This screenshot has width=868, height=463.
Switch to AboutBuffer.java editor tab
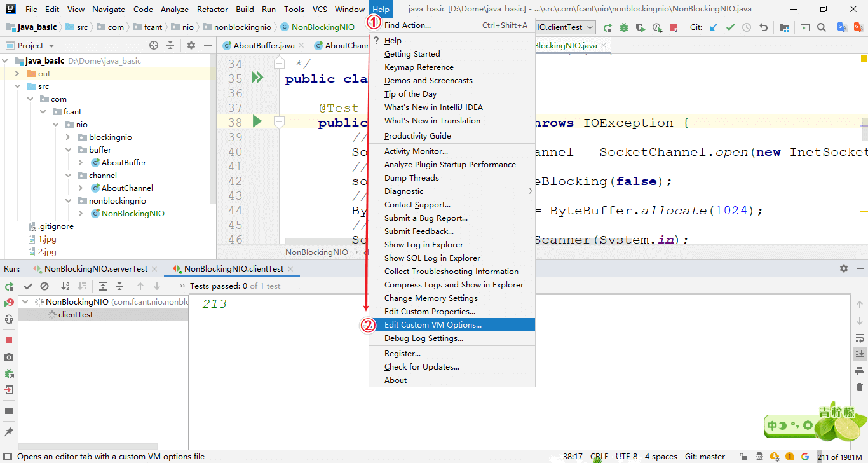[264, 45]
